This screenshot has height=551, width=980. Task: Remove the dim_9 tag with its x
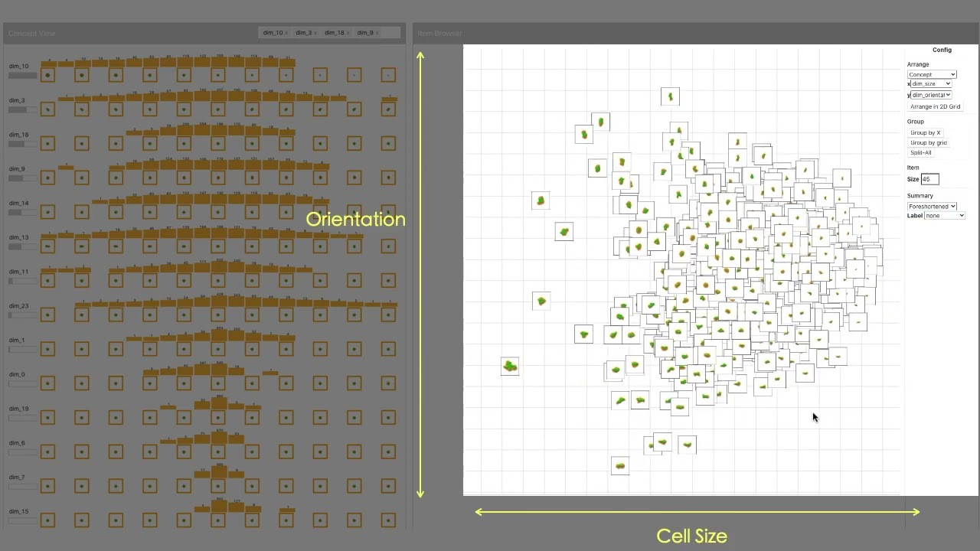377,33
